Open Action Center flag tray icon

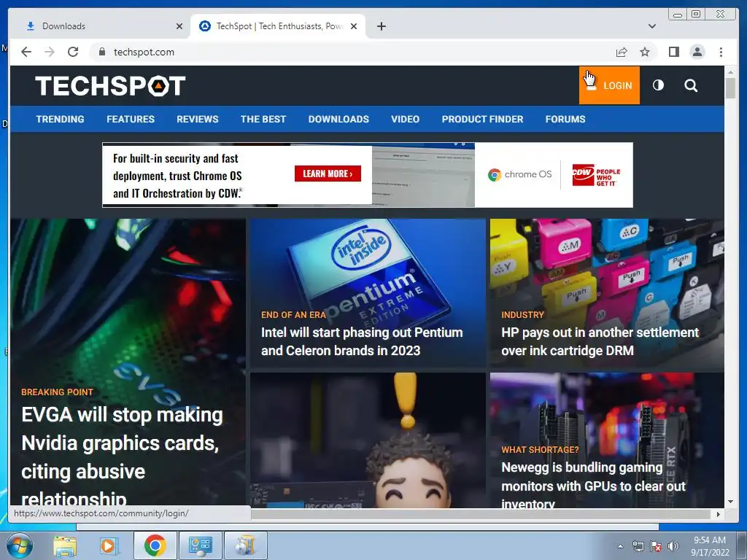(656, 546)
